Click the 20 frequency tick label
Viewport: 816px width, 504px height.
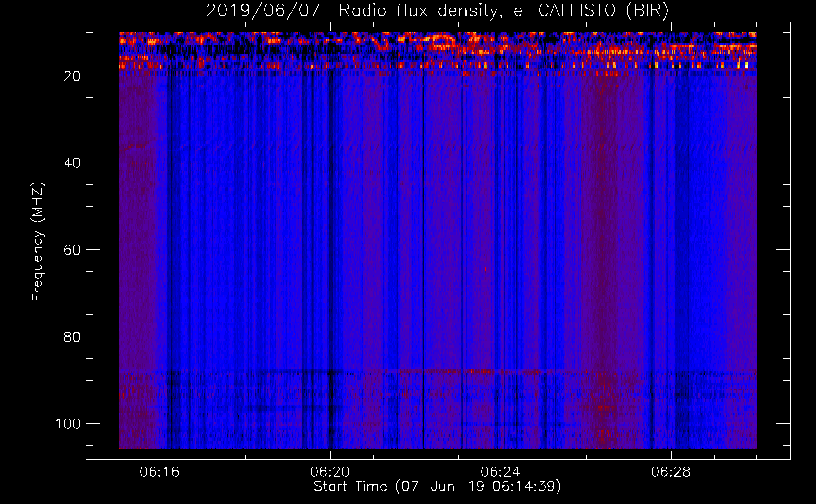(x=72, y=76)
